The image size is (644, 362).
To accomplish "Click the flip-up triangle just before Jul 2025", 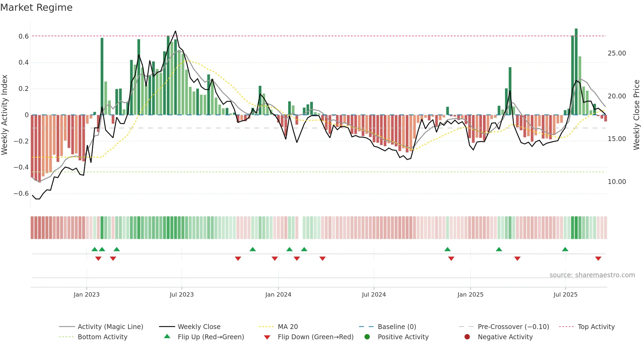I will (565, 249).
